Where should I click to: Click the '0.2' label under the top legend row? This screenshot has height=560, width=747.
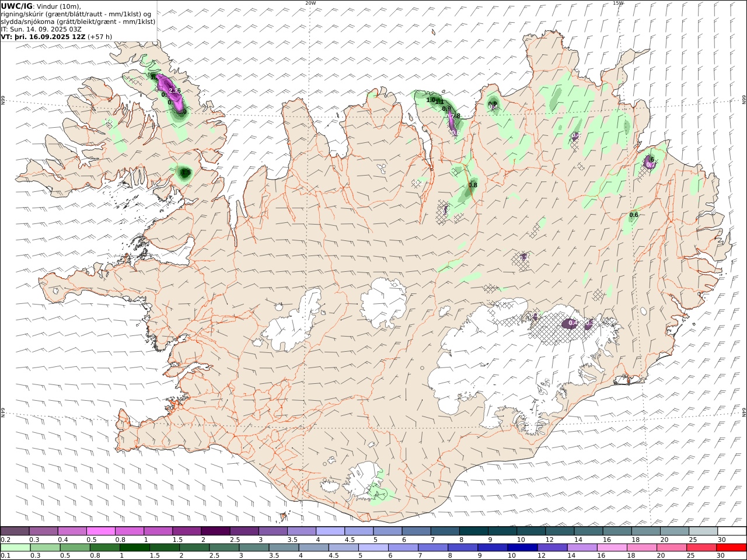coord(5,540)
